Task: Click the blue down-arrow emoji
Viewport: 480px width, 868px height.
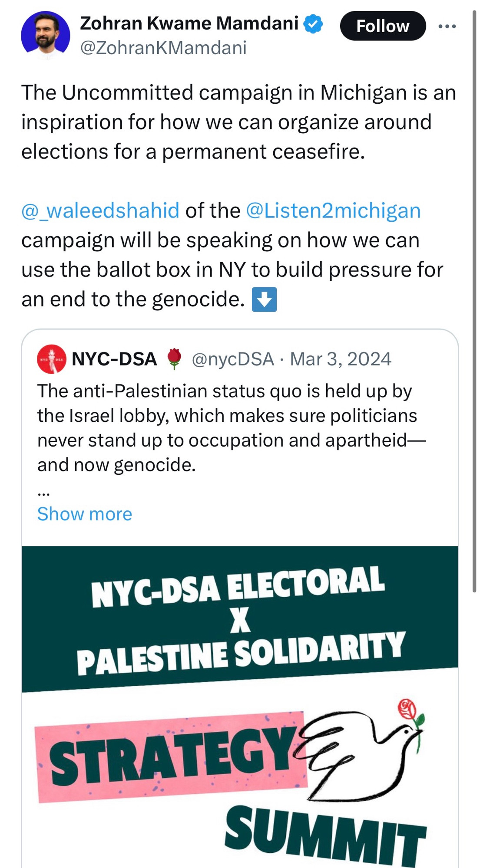Action: [x=264, y=299]
